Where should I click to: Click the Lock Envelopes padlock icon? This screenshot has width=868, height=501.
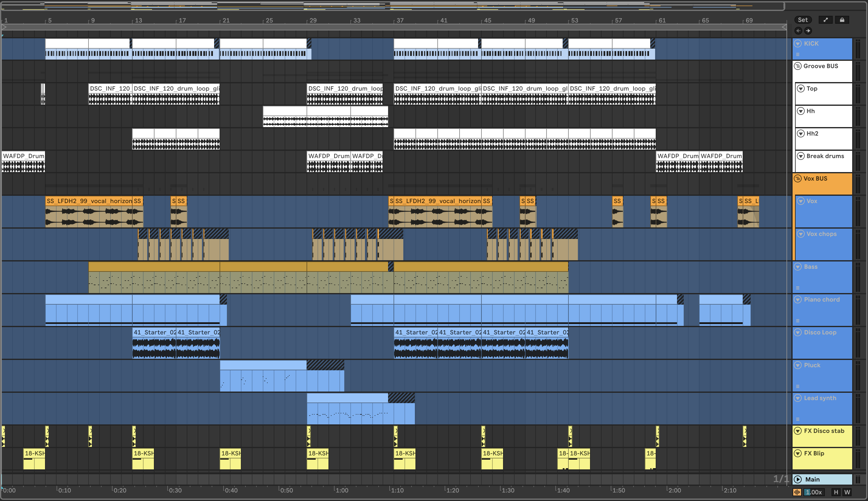click(x=842, y=20)
